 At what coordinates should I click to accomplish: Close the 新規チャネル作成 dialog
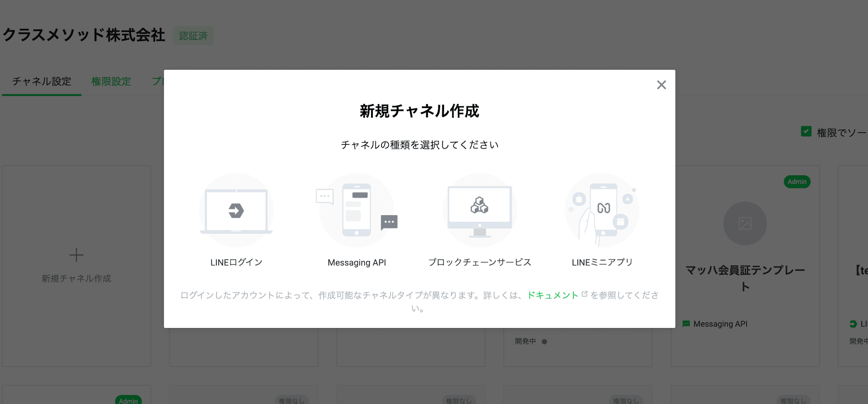pos(661,85)
